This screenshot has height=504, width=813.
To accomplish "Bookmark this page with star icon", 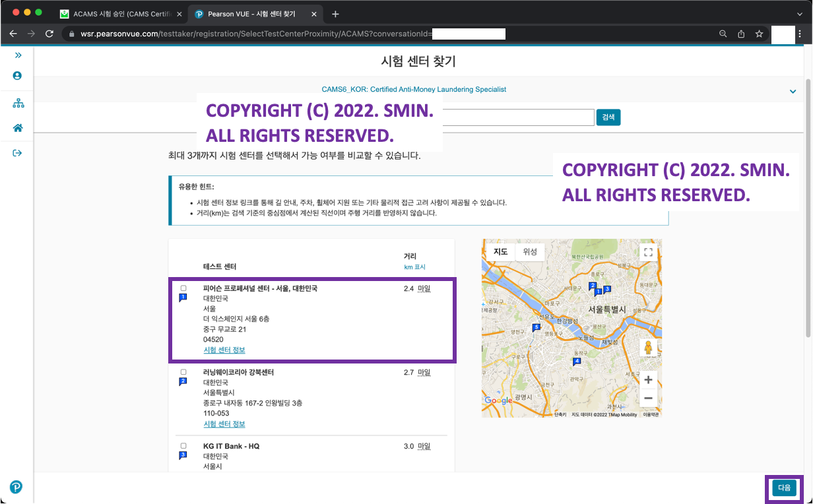I will 759,34.
